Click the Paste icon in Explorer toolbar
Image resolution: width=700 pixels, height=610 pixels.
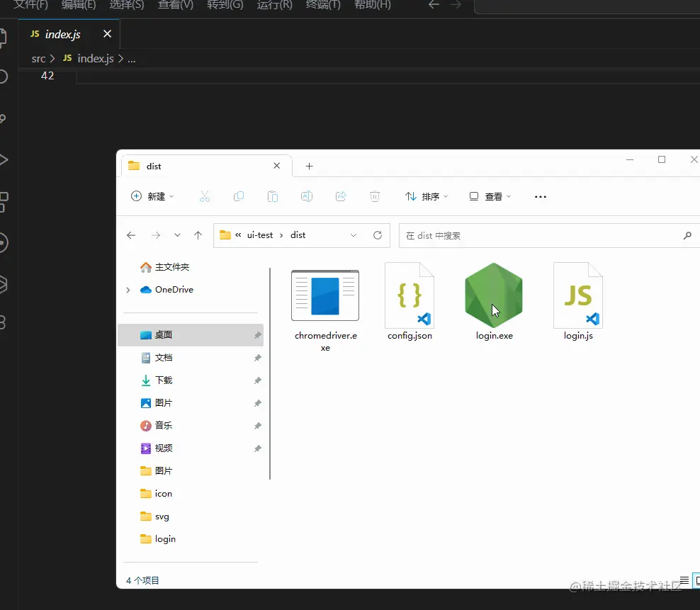[x=273, y=196]
